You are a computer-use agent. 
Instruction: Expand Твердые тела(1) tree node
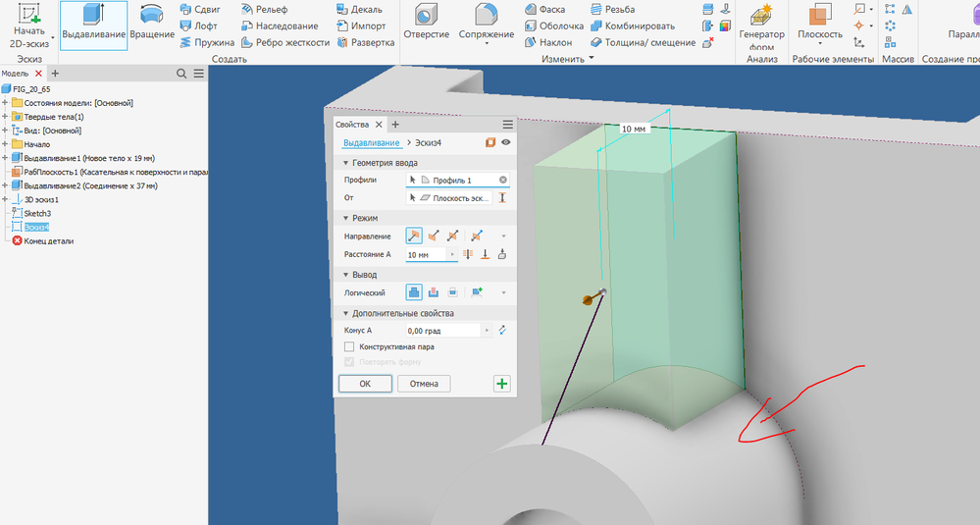pos(5,116)
